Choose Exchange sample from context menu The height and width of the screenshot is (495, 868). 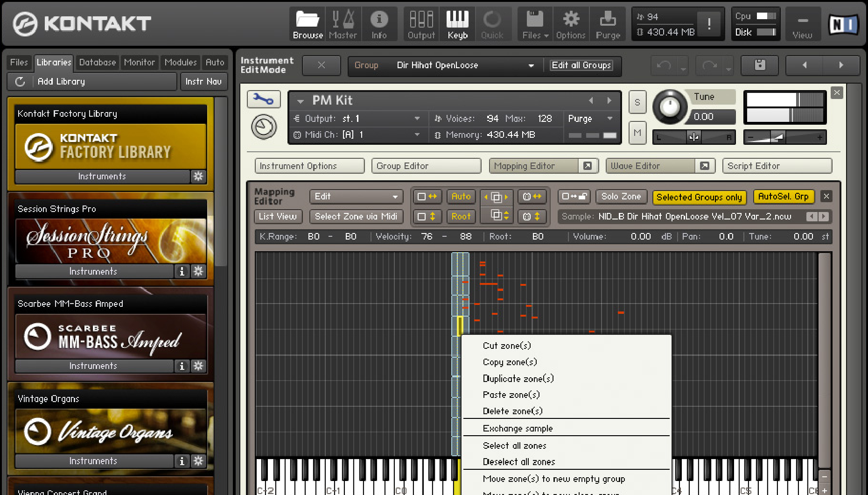click(518, 428)
